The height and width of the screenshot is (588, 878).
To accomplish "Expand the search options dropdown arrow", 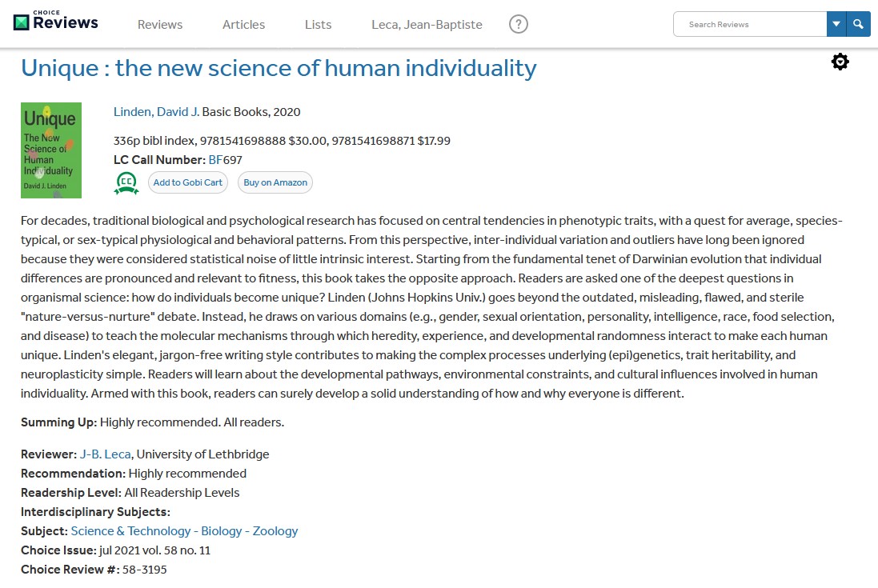I will coord(836,24).
